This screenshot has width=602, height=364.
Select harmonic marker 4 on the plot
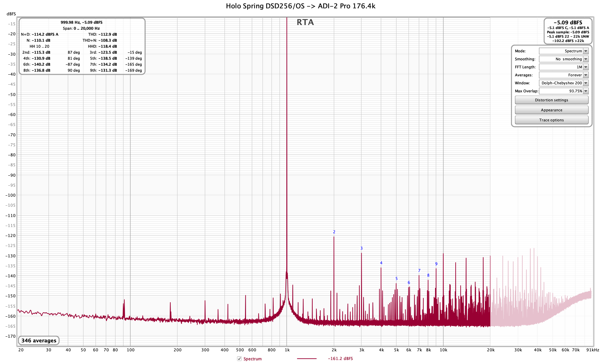[381, 263]
